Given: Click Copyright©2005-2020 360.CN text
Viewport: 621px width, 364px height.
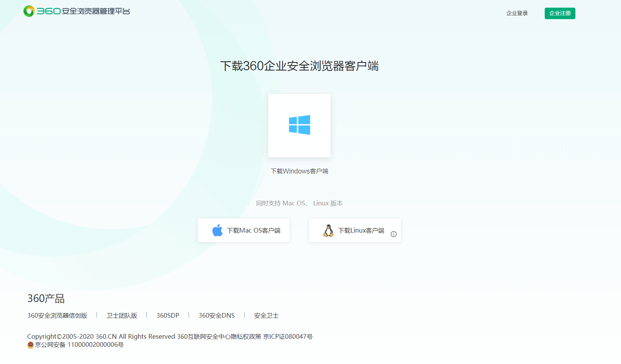Looking at the screenshot, I should [101, 336].
